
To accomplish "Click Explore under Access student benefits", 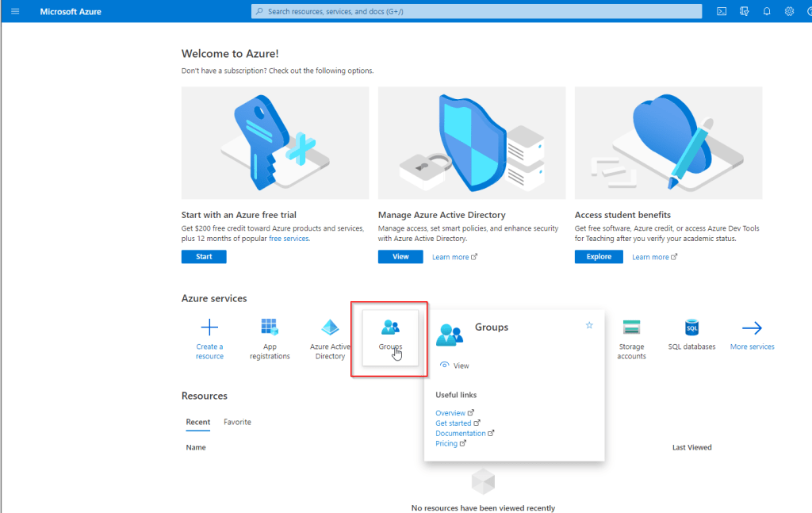I will point(599,257).
